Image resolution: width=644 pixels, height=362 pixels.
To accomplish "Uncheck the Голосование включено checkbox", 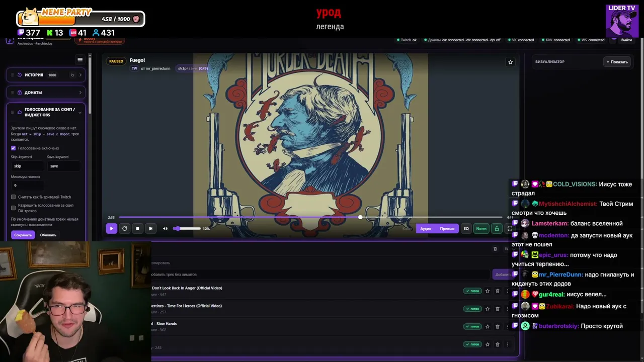I will pos(14,148).
